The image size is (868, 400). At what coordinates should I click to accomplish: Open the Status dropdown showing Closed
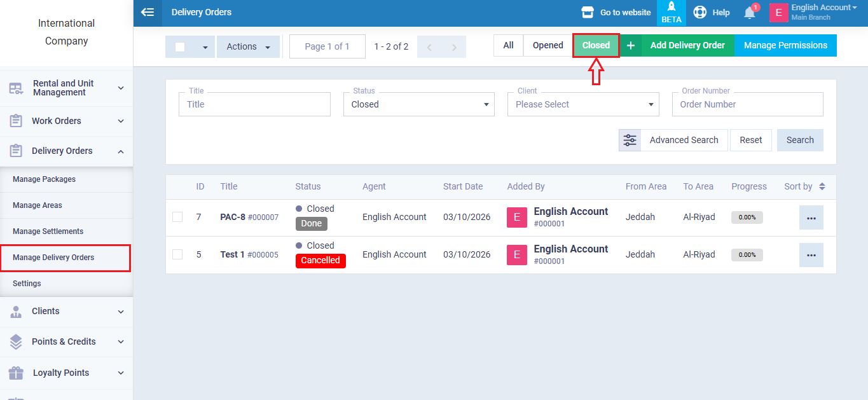coord(418,104)
